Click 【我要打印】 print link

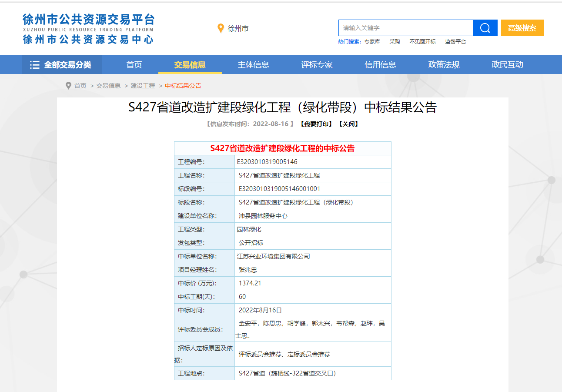click(x=316, y=124)
